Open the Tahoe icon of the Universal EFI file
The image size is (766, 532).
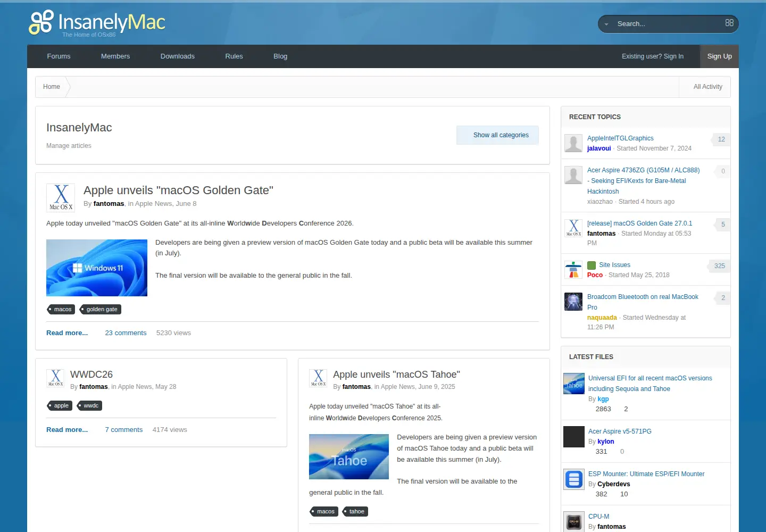click(574, 384)
